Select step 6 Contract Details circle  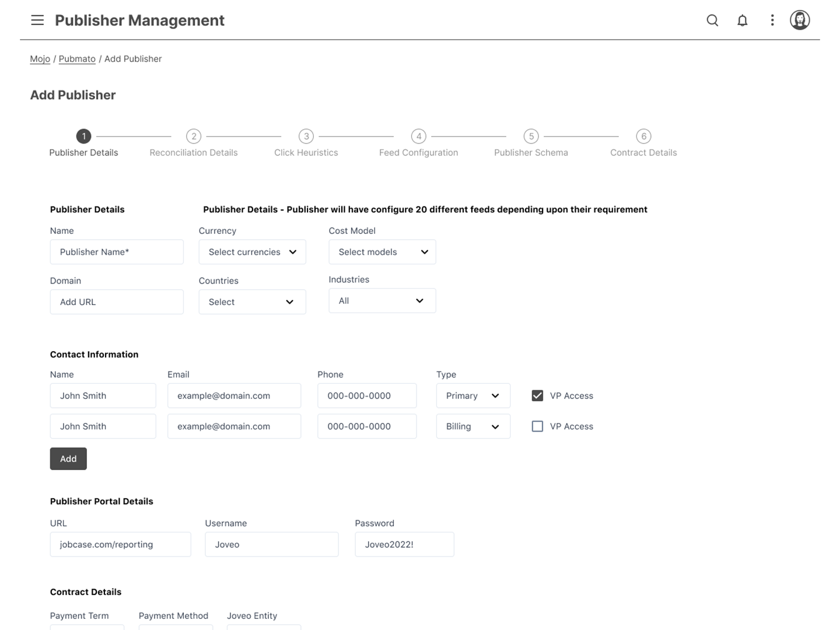(643, 136)
